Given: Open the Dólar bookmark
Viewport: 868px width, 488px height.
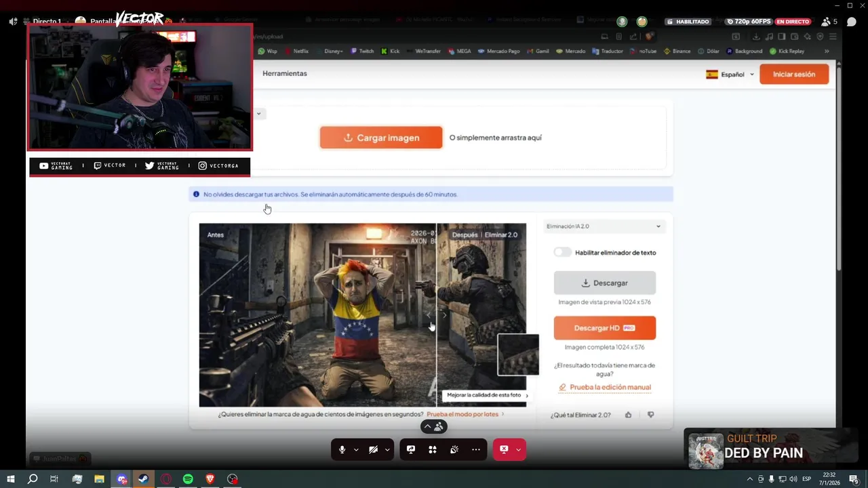Looking at the screenshot, I should pos(709,51).
